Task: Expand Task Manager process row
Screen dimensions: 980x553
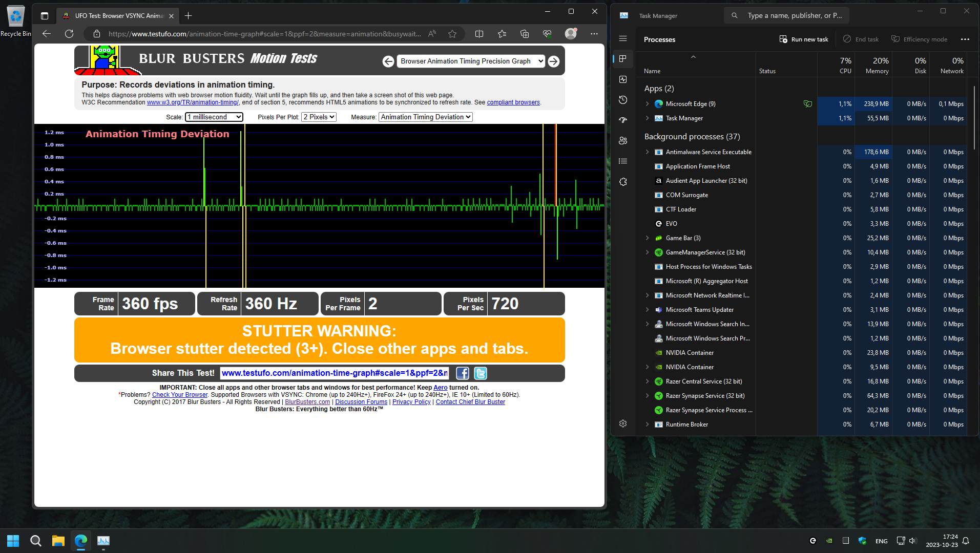Action: [x=647, y=118]
